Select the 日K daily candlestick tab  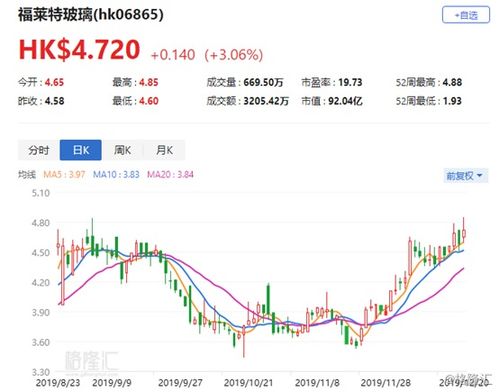(x=81, y=150)
